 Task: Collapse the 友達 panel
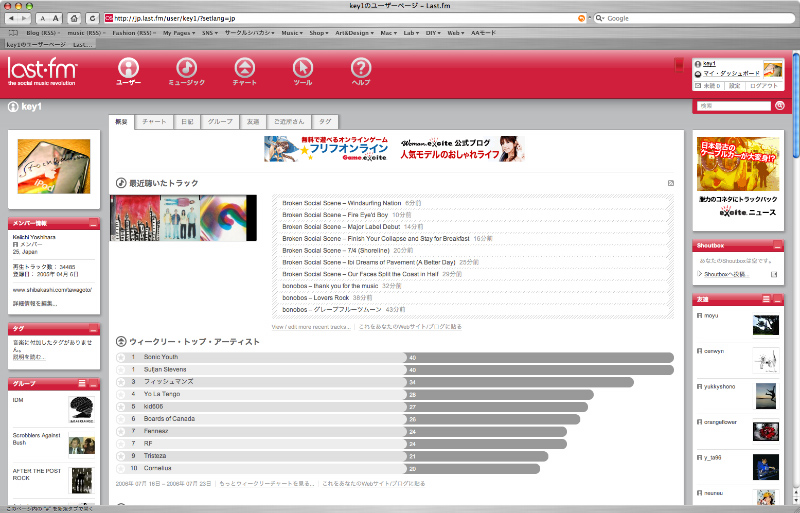pos(778,299)
